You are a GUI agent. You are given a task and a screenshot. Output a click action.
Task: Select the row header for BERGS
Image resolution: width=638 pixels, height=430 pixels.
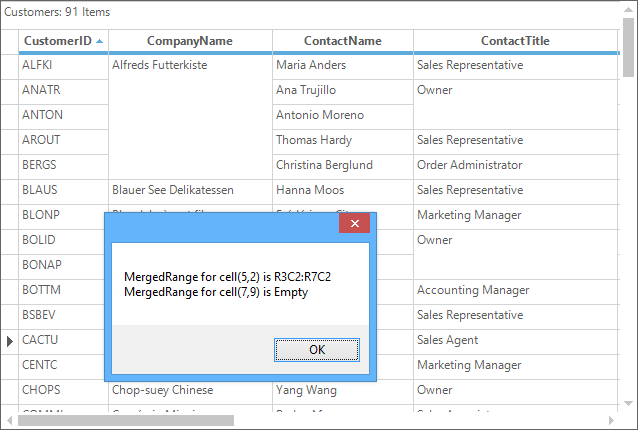click(x=9, y=165)
